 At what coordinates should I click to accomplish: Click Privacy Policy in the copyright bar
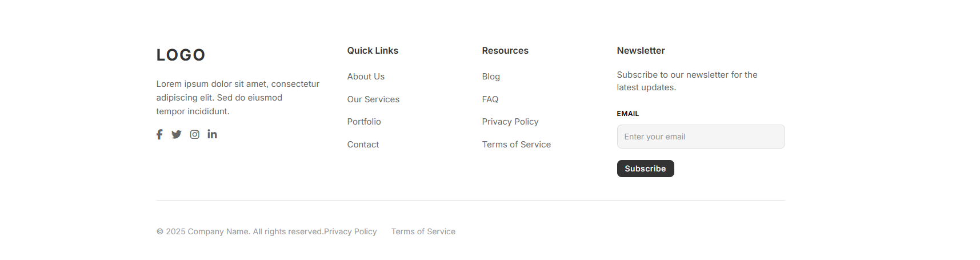point(350,231)
